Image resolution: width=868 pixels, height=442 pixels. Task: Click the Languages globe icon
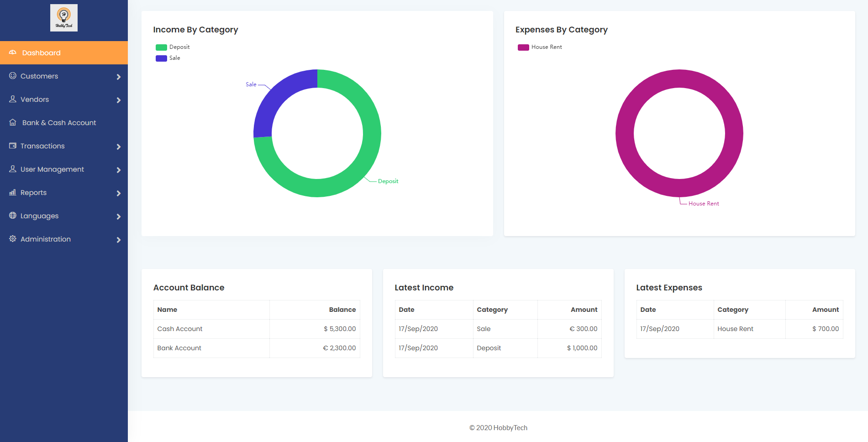point(13,216)
